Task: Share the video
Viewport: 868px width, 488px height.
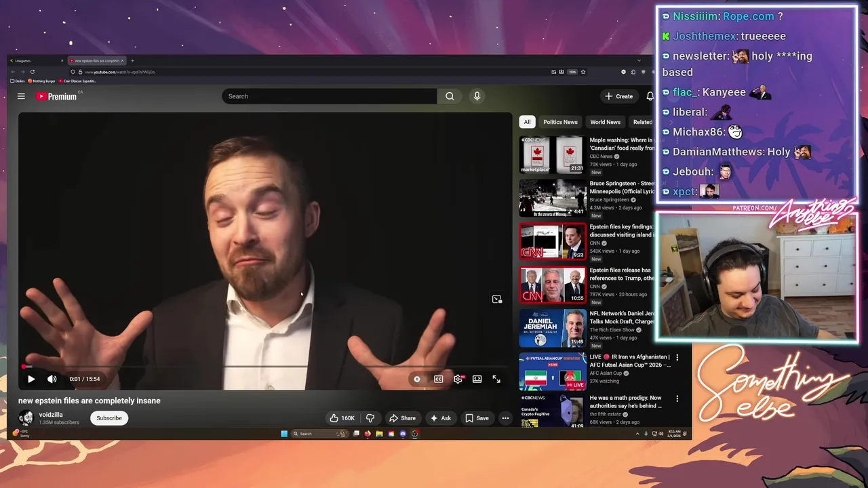Action: (402, 418)
